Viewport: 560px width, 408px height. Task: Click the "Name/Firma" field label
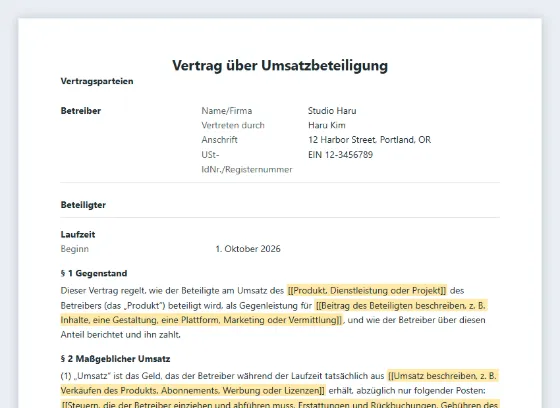(227, 111)
